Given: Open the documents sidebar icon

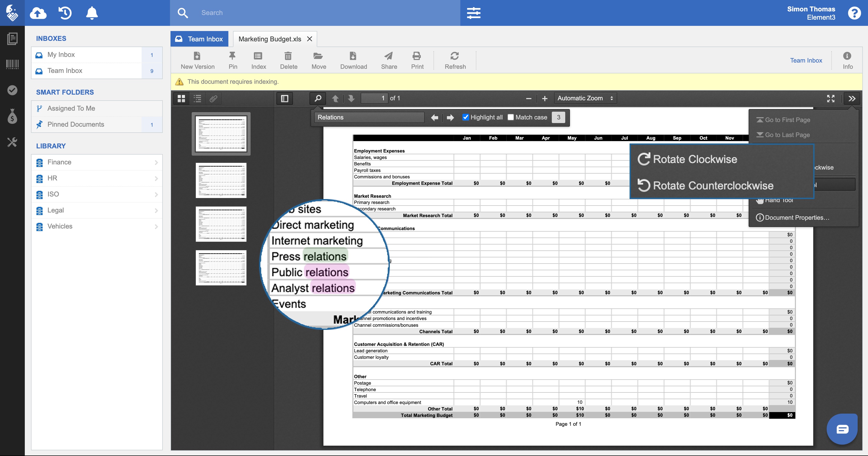Looking at the screenshot, I should [12, 39].
